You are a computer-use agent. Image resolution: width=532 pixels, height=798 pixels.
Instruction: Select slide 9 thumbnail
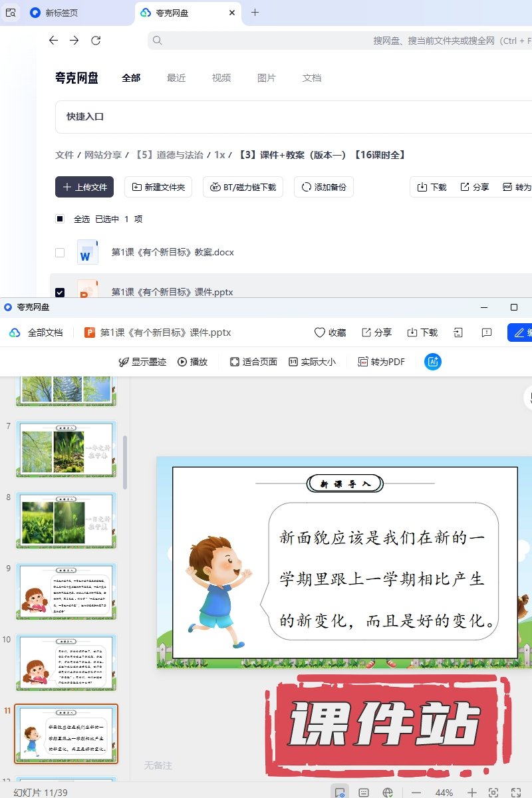click(x=66, y=590)
